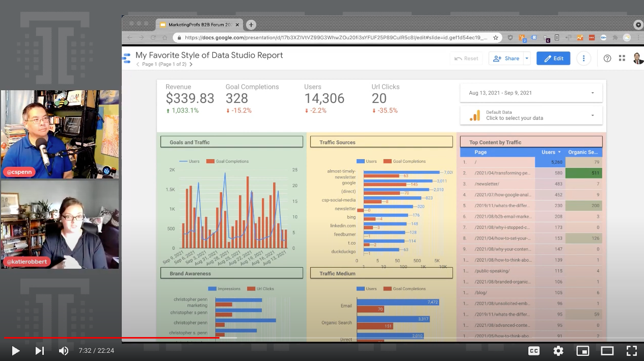
Task: Switch to miniplayer mode
Action: (x=582, y=351)
